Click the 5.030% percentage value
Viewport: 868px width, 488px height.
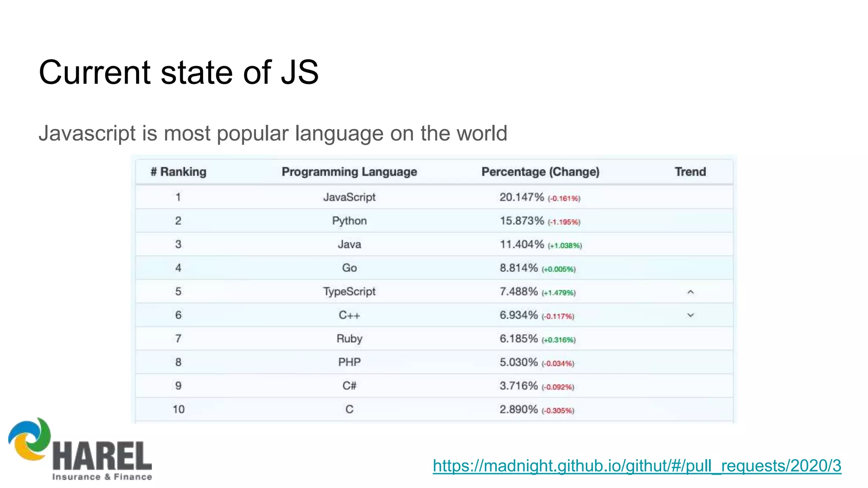[519, 362]
